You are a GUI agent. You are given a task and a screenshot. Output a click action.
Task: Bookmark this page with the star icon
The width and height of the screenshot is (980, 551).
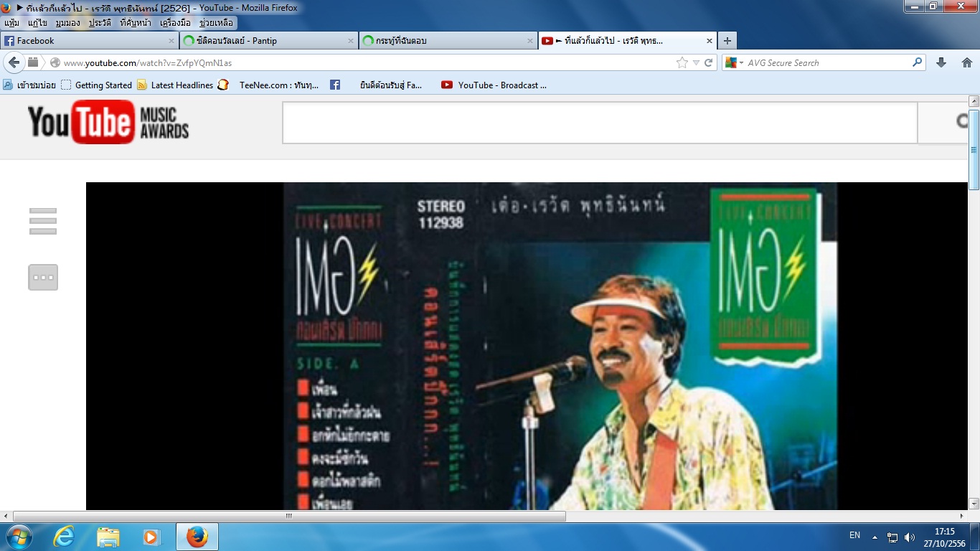tap(682, 63)
